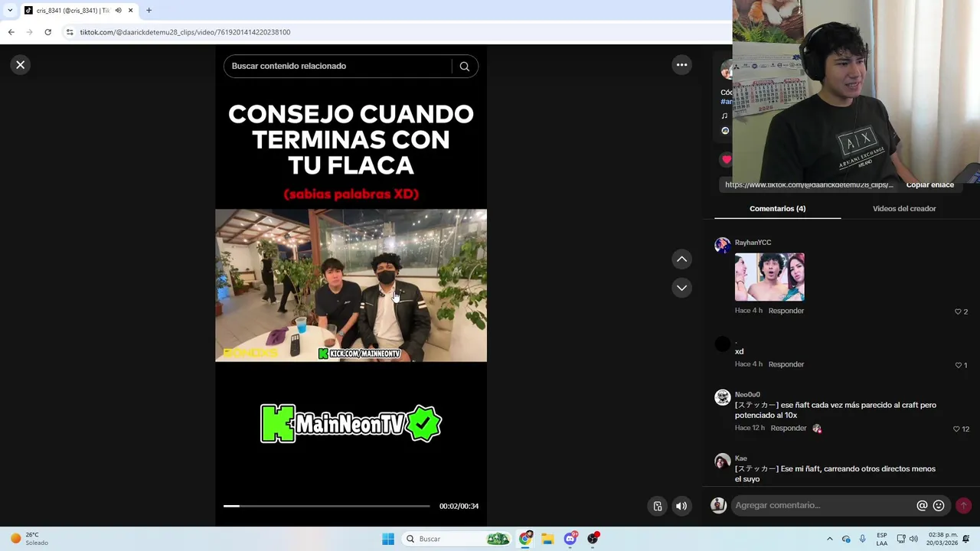Post the comment with red arrow button

963,505
